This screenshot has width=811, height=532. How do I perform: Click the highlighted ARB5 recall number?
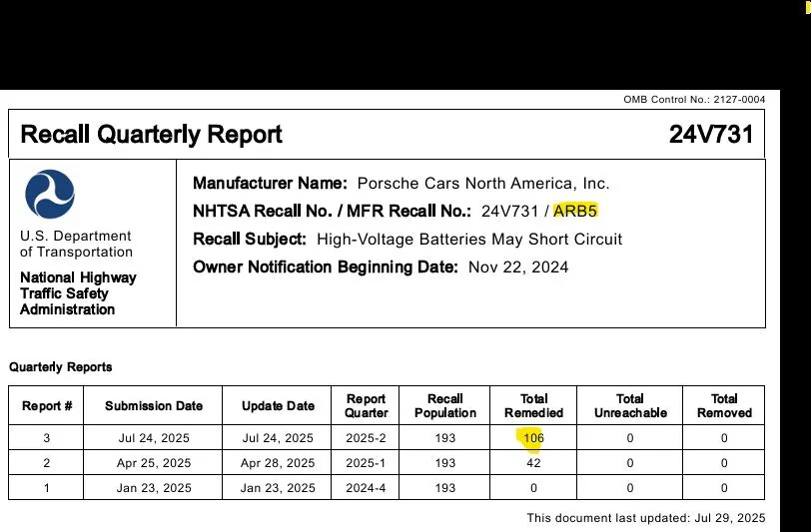575,211
